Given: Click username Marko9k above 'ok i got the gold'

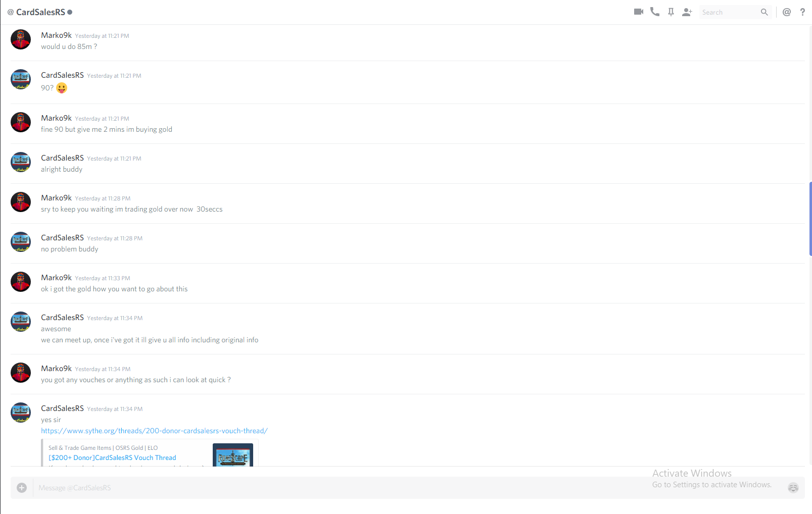Looking at the screenshot, I should point(56,278).
